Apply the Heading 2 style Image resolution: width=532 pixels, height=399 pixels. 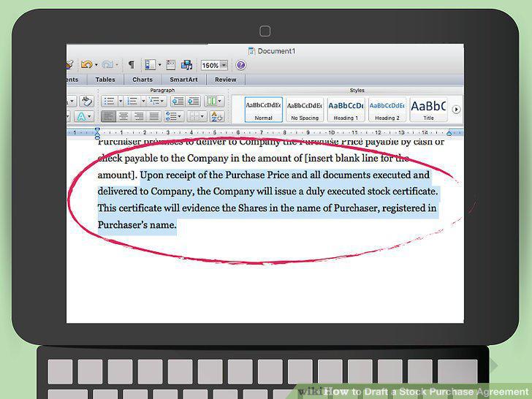[387, 110]
